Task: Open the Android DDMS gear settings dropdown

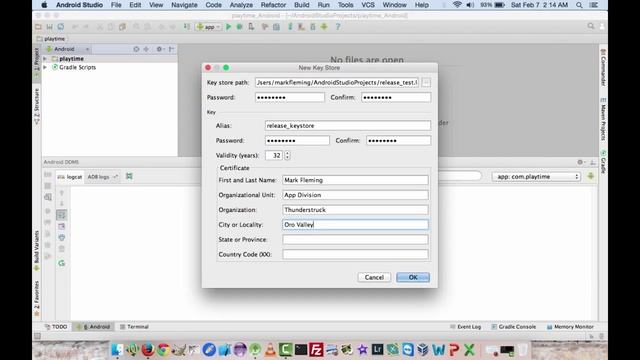Action: point(581,162)
